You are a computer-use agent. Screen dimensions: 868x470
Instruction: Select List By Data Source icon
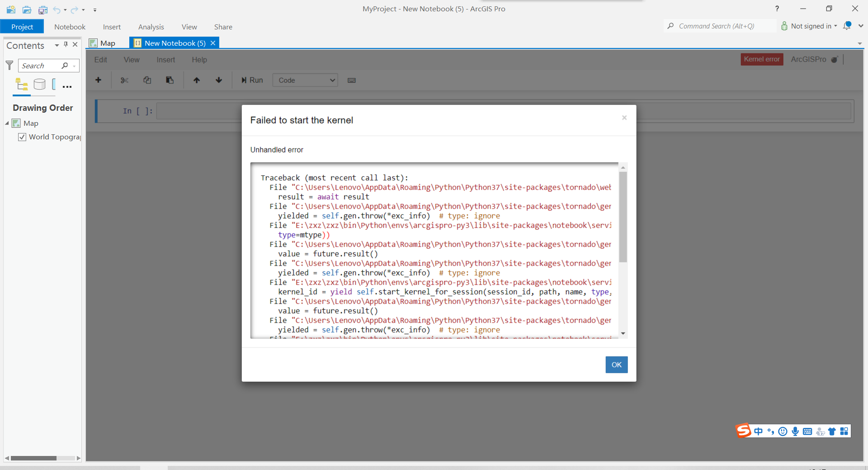[40, 85]
